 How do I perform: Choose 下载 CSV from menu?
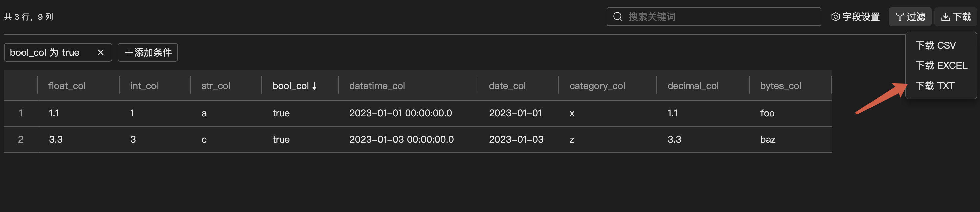click(x=935, y=46)
